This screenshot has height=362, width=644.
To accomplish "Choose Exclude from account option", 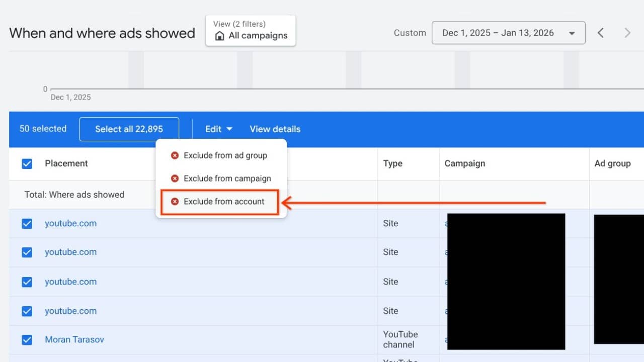I will (x=224, y=202).
